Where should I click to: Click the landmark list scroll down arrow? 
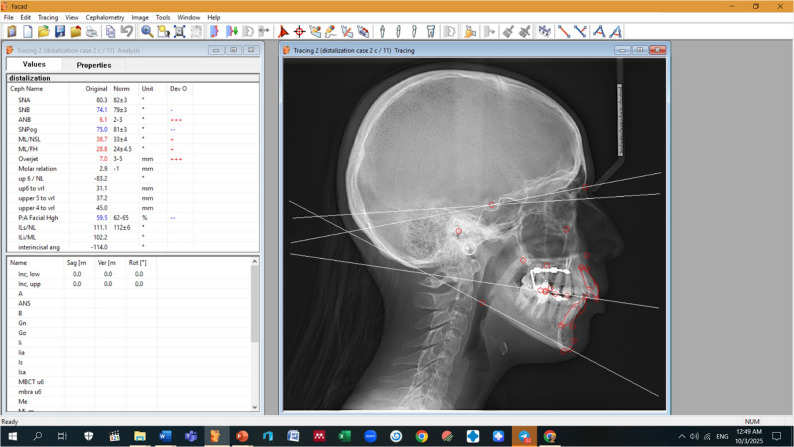pyautogui.click(x=255, y=407)
